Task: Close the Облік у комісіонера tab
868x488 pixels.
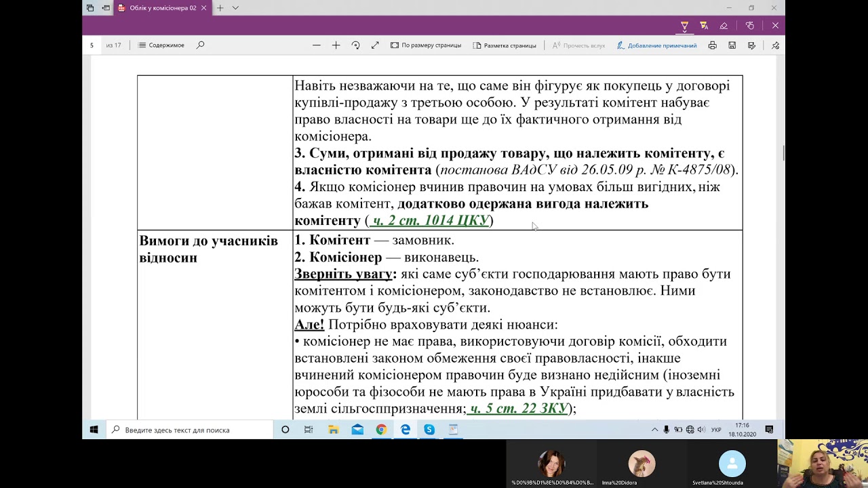Action: (x=203, y=8)
